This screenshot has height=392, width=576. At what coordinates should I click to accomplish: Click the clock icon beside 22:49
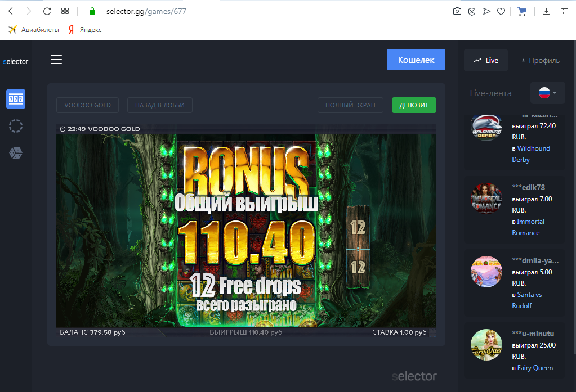pos(63,129)
